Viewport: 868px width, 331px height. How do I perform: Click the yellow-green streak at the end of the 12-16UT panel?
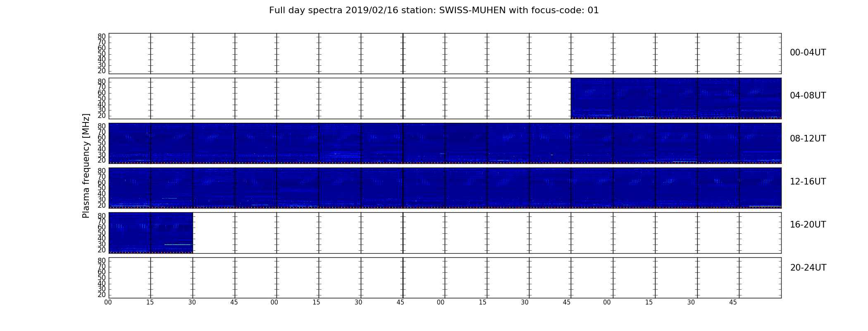point(765,206)
